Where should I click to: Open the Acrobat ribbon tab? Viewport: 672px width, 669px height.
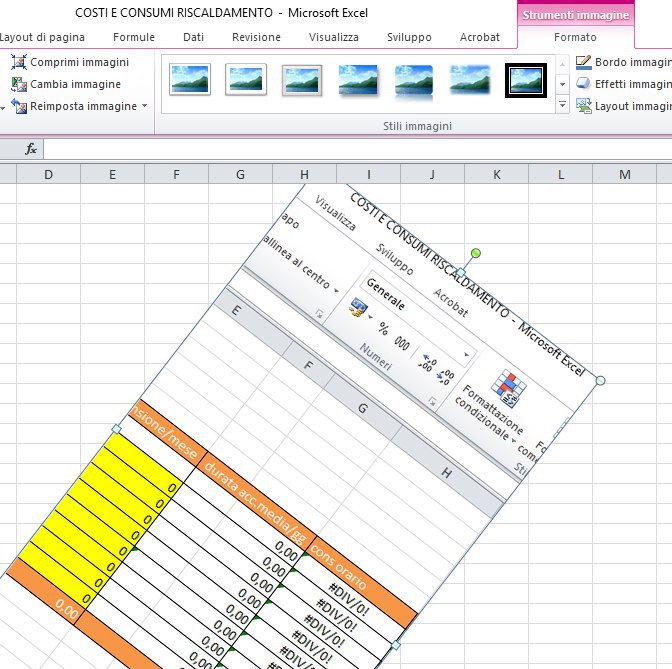click(480, 37)
